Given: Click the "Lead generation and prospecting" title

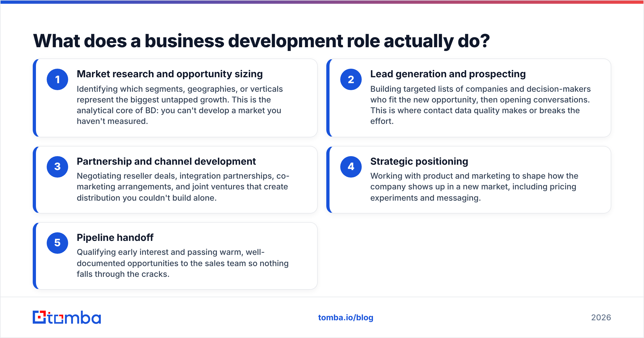Looking at the screenshot, I should point(448,74).
